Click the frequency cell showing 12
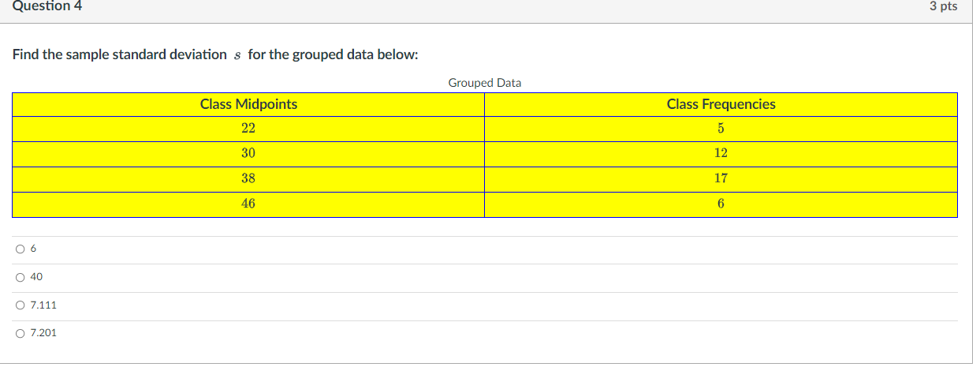This screenshot has width=980, height=367. [x=721, y=154]
